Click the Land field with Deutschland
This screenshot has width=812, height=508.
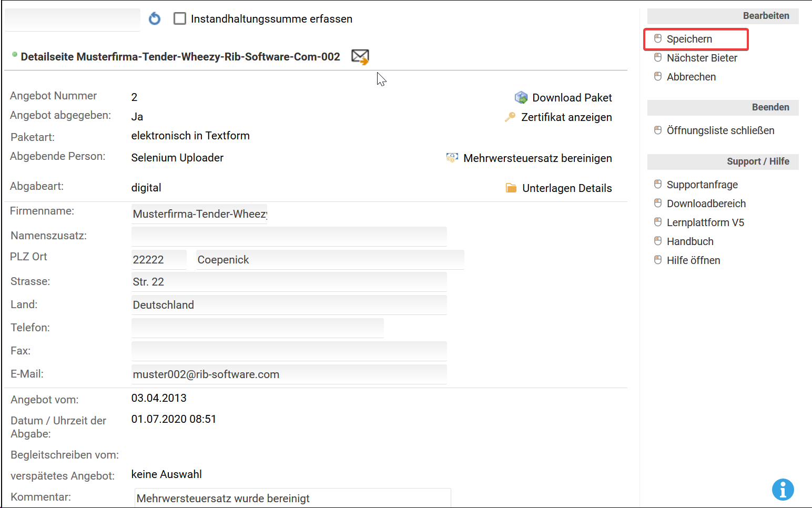pyautogui.click(x=289, y=305)
